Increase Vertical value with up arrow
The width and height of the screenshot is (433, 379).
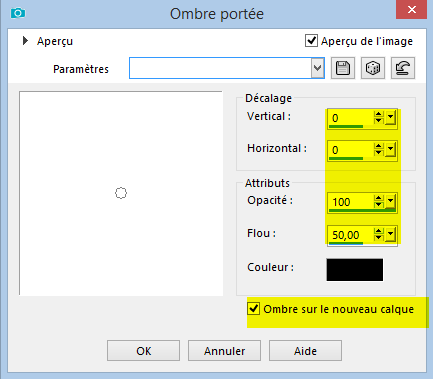coord(379,114)
